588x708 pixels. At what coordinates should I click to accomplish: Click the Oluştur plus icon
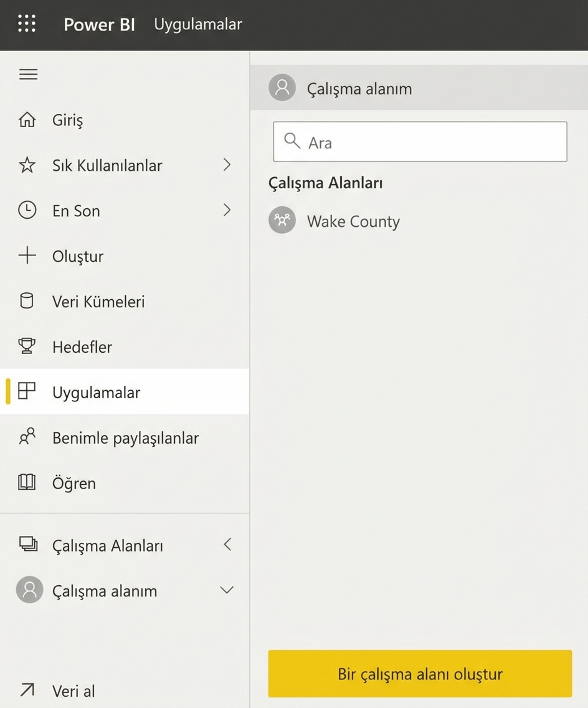27,256
